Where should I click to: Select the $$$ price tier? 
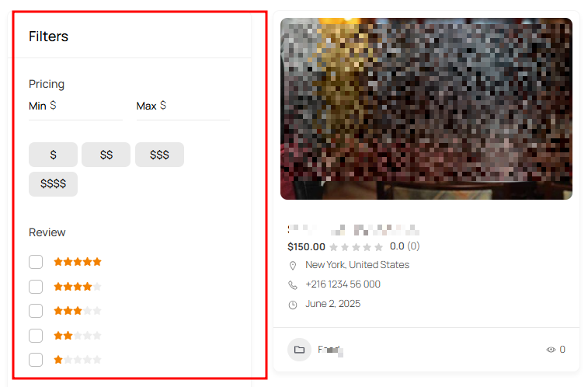(159, 155)
